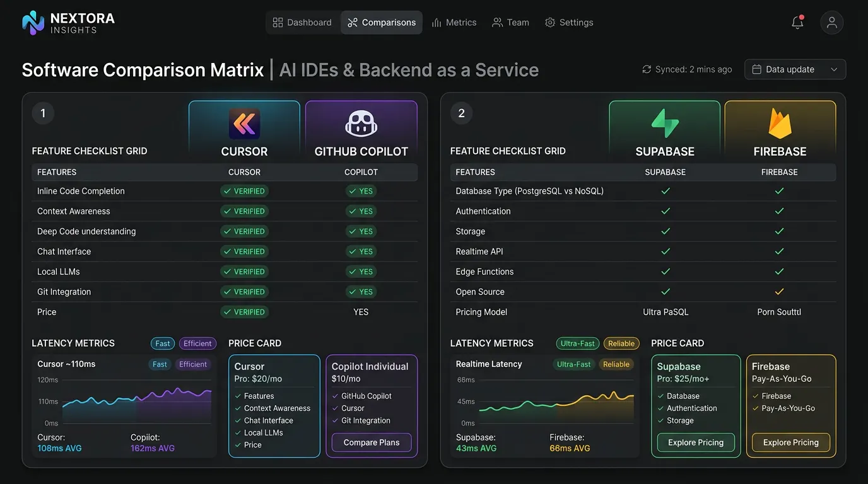This screenshot has height=484, width=868.
Task: Toggle GitHub Copilot check in Copilot Individual card
Action: (335, 396)
